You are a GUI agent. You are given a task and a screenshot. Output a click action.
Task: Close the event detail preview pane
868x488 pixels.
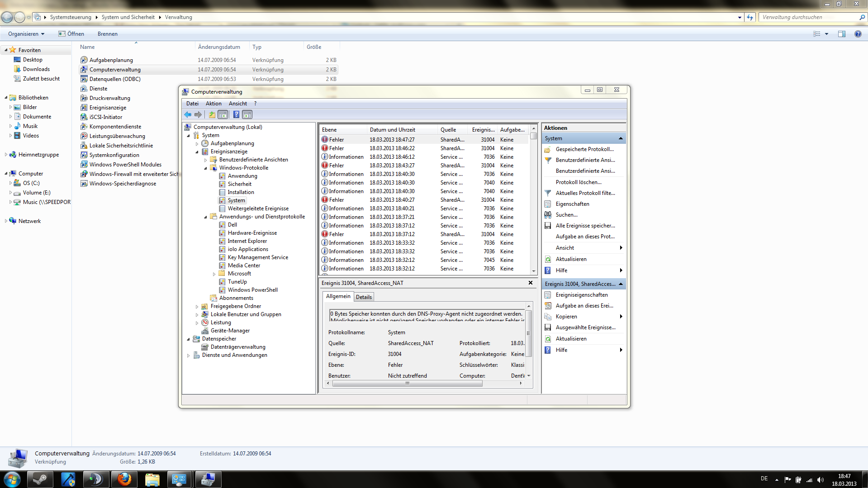(x=531, y=283)
